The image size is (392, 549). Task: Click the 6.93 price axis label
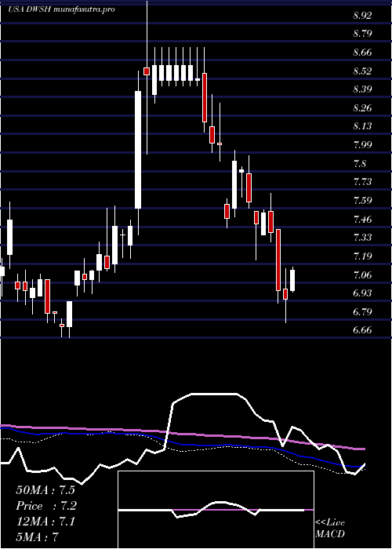click(362, 293)
